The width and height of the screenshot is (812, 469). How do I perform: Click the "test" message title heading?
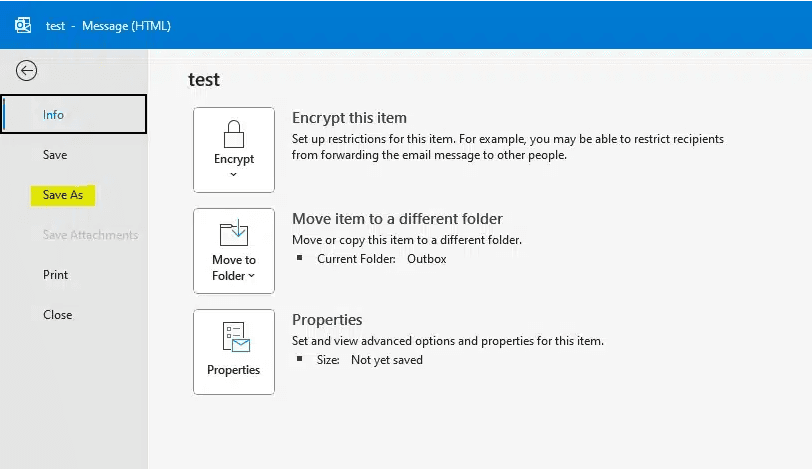tap(204, 80)
